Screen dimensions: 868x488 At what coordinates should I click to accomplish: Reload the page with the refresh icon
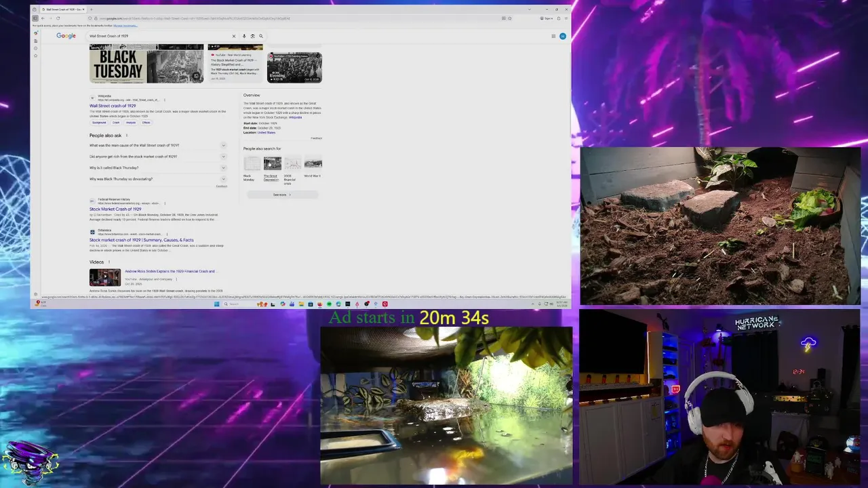[58, 18]
